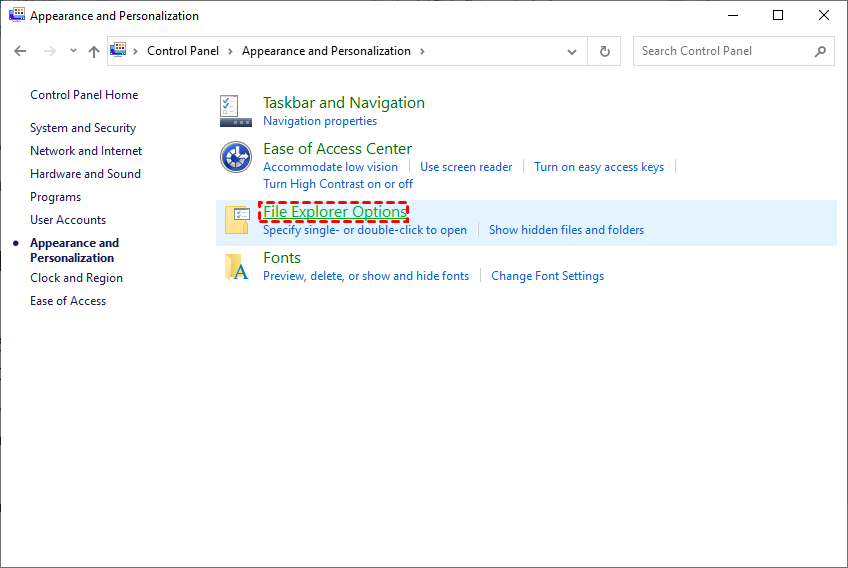The image size is (848, 568).
Task: Open Control Panel Home
Action: [84, 95]
